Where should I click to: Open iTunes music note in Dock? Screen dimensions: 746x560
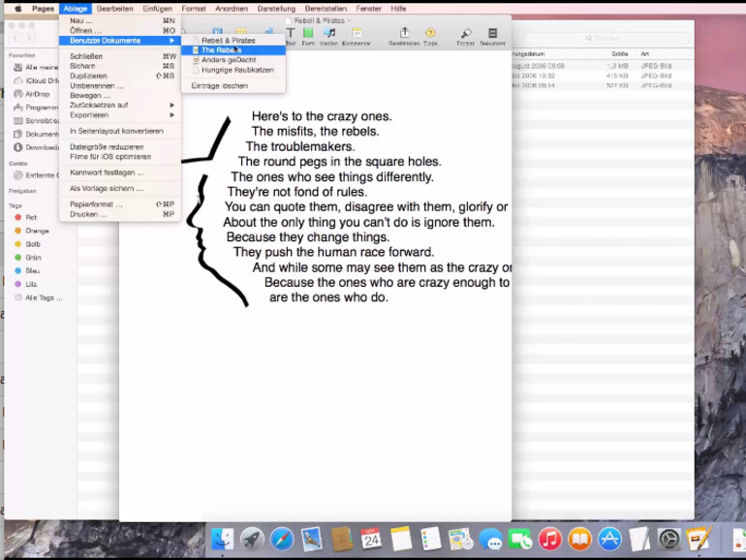pos(550,539)
